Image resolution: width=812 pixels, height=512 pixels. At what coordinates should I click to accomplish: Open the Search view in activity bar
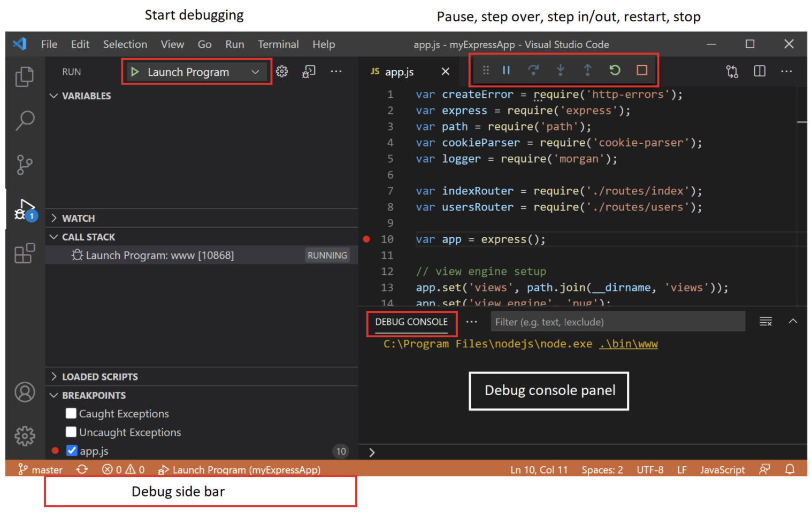(25, 121)
